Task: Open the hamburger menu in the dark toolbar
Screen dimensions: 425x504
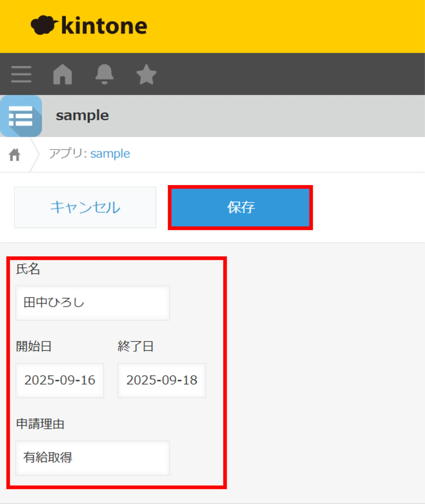Action: coord(21,74)
